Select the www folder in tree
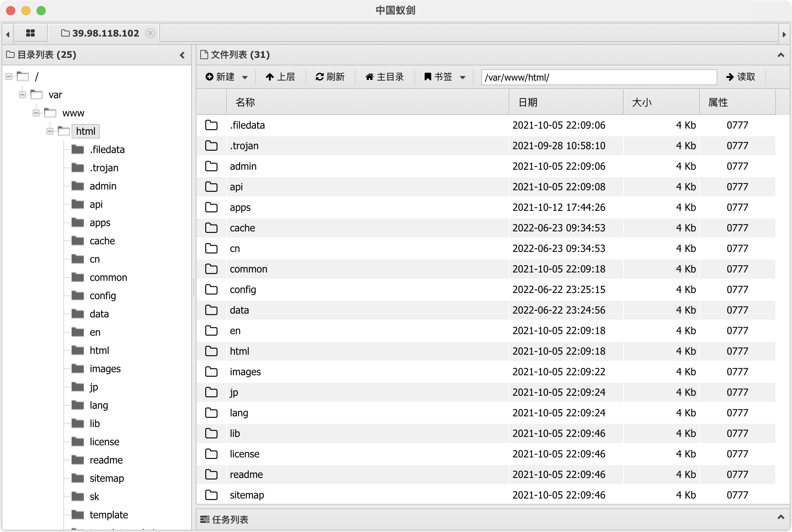Screen dimensions: 792x532 coord(73,113)
